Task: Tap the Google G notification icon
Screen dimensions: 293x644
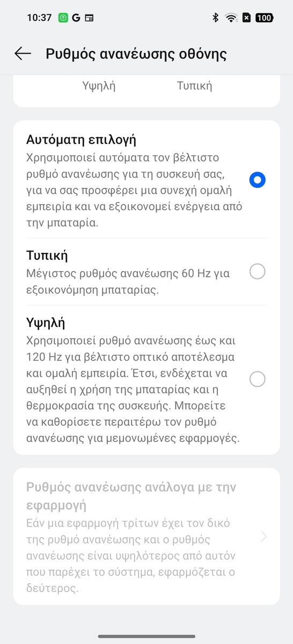Action: 76,18
